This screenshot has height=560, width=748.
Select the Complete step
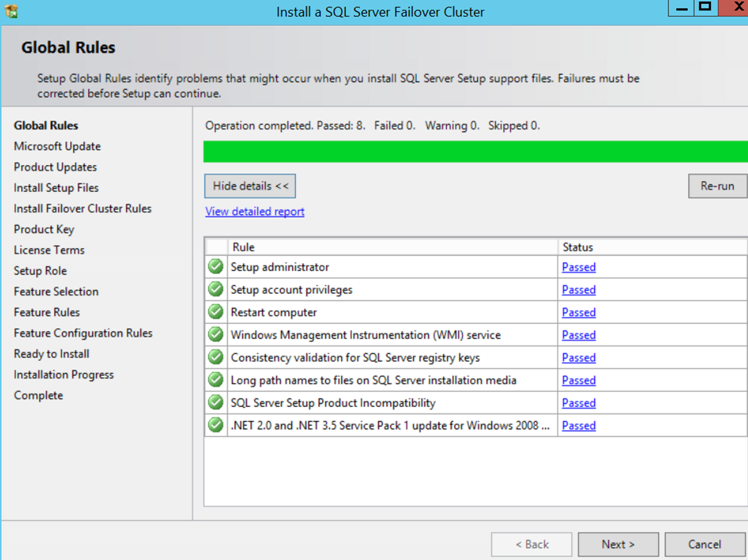tap(39, 395)
